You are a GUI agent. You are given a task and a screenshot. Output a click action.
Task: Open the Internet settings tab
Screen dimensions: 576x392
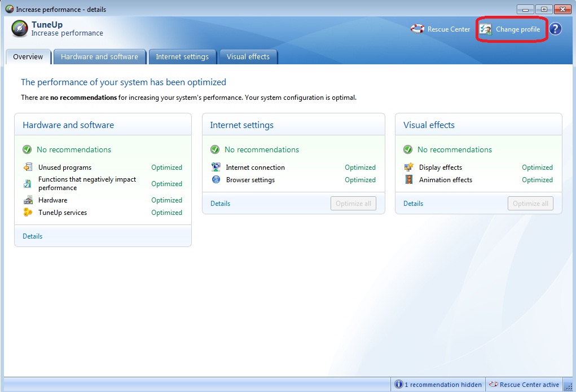(x=182, y=56)
